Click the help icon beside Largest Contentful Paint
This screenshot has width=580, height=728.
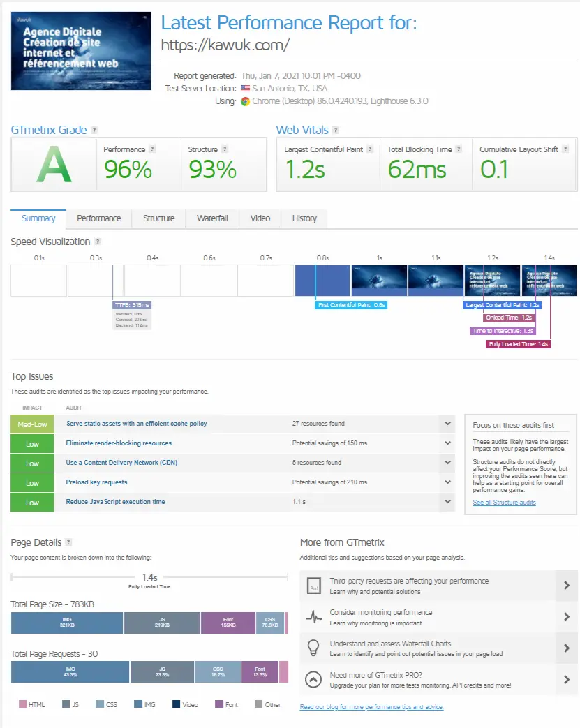[370, 149]
